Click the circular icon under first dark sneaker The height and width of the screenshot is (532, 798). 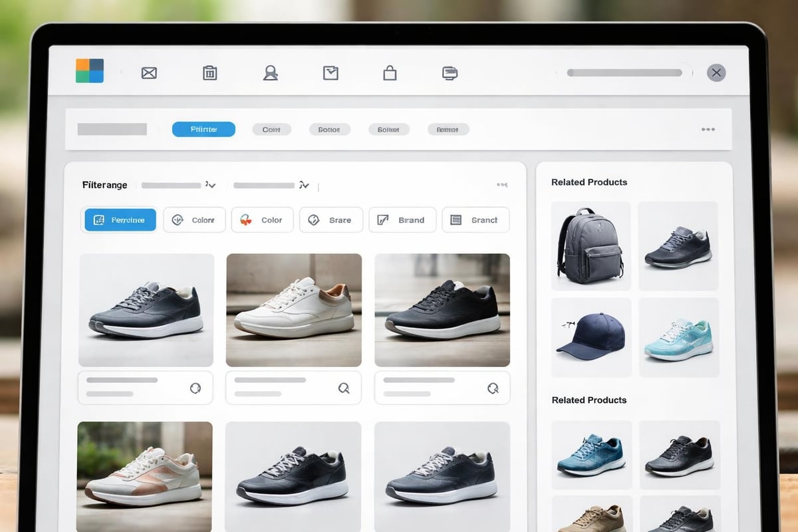pos(196,388)
